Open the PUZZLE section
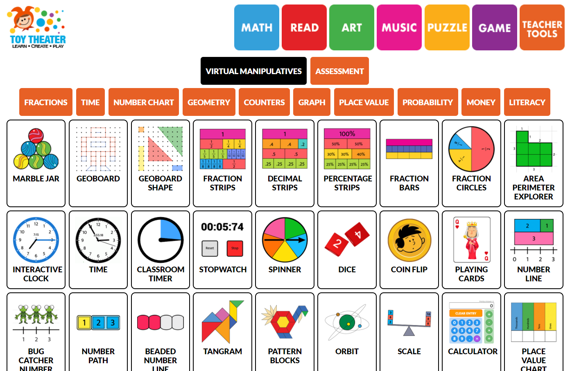Viewport: 588px width, 371px height. click(x=447, y=27)
